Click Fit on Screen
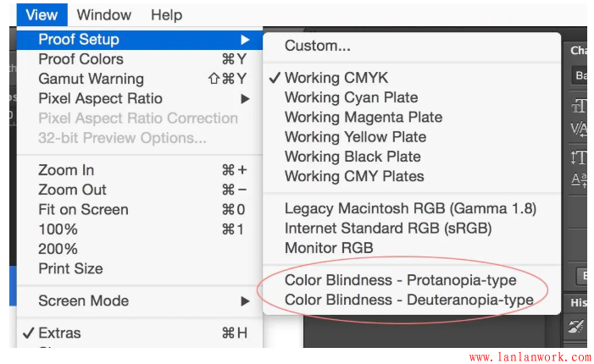 [83, 209]
